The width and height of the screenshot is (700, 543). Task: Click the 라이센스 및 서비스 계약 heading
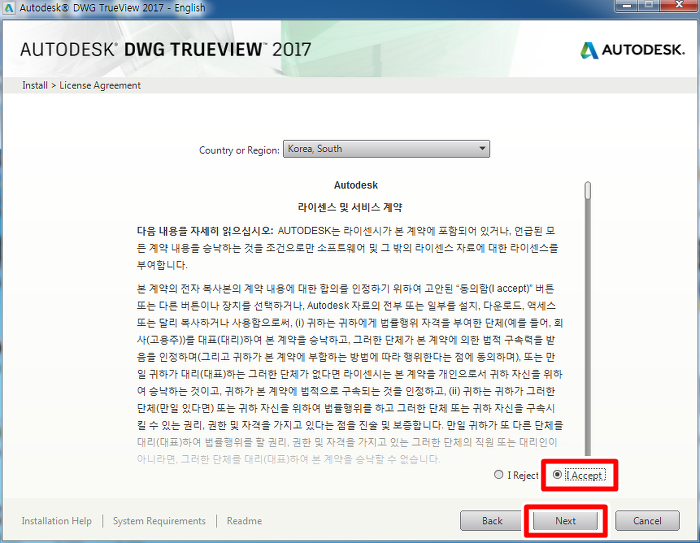350,207
